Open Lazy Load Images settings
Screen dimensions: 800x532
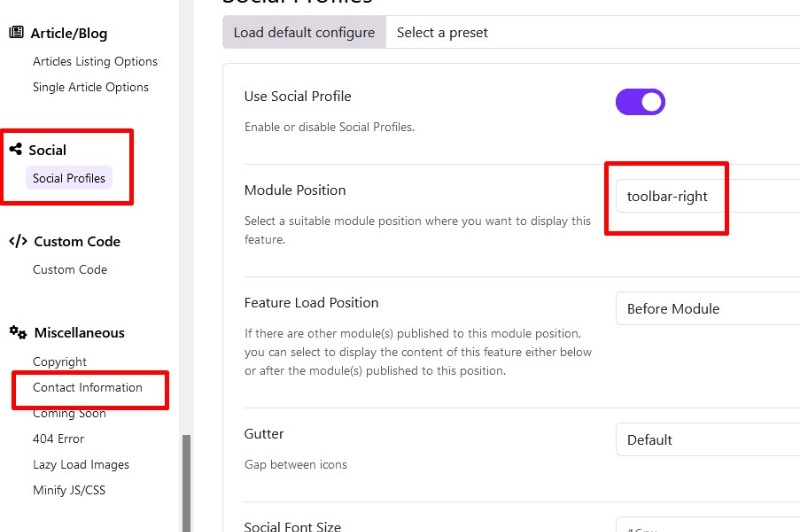pos(81,465)
